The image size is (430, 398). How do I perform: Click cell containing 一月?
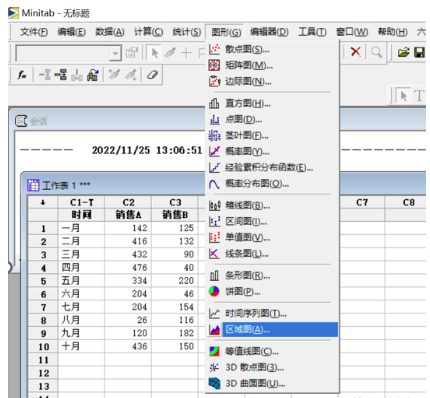[82, 228]
